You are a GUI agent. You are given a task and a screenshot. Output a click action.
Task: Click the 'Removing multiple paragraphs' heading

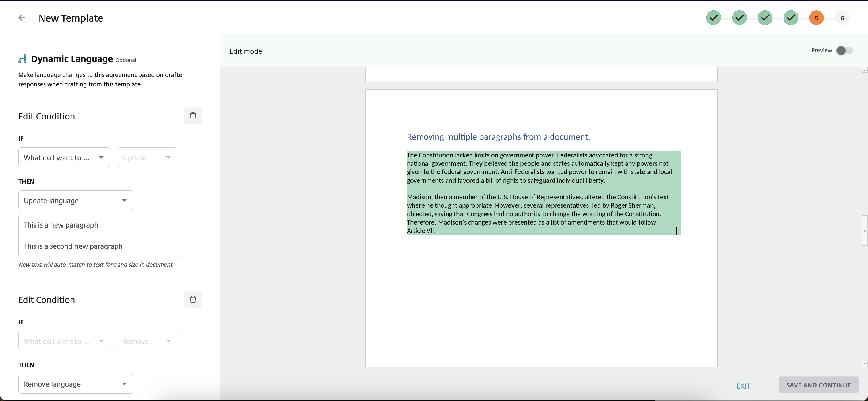point(498,137)
